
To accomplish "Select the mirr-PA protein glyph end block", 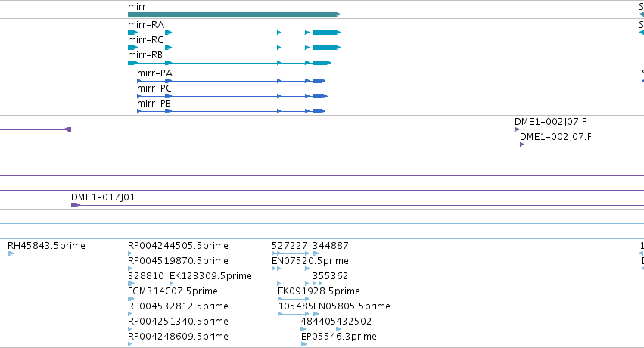I will [x=319, y=81].
